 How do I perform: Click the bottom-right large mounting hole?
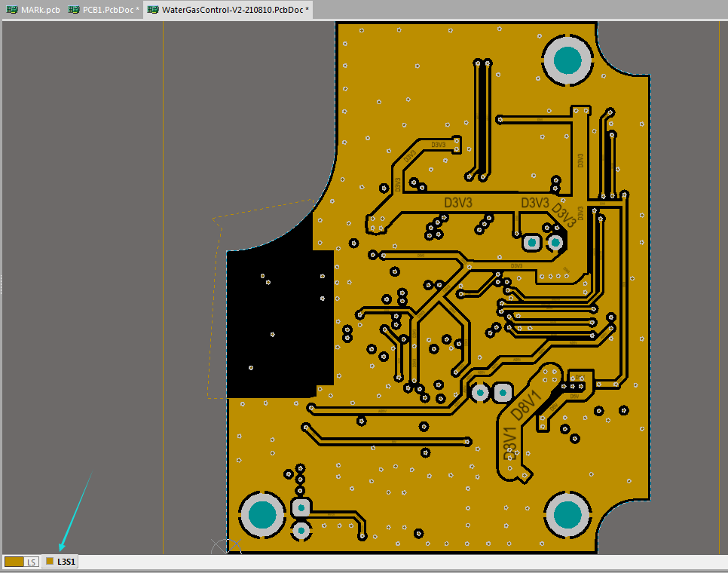pos(567,514)
